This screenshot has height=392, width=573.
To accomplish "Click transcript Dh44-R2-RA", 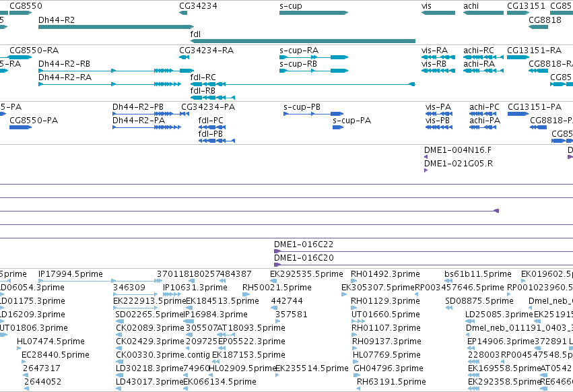I will tap(65, 77).
